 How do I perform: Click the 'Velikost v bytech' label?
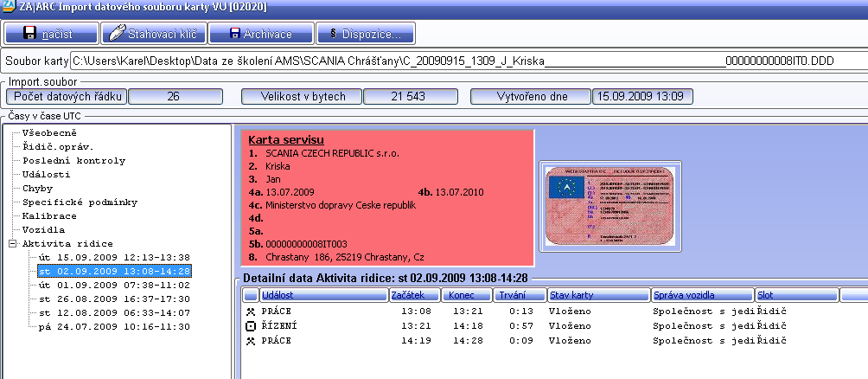click(302, 96)
